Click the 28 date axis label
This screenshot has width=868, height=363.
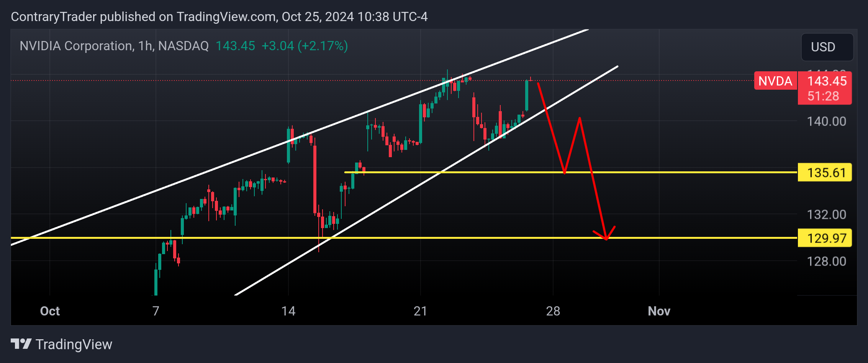(553, 311)
